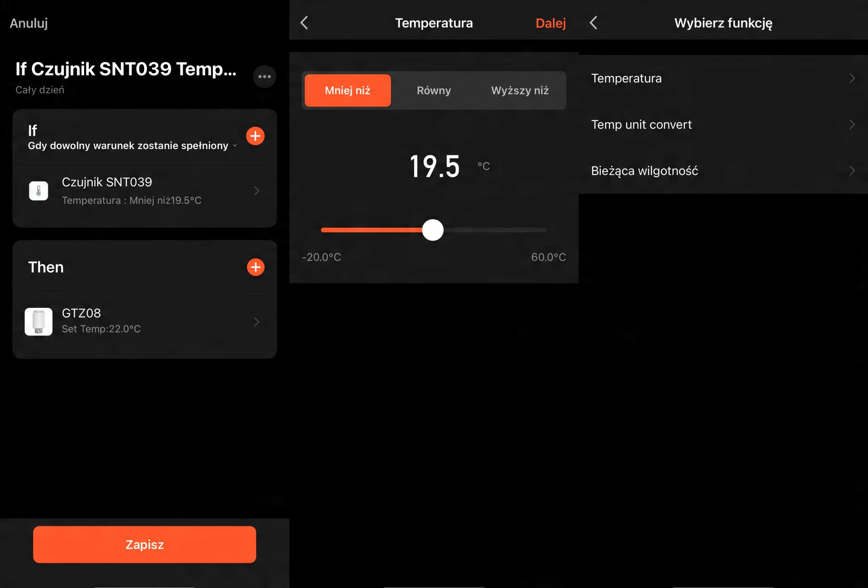This screenshot has width=868, height=588.
Task: Add a condition with the If plus icon
Action: pos(255,136)
